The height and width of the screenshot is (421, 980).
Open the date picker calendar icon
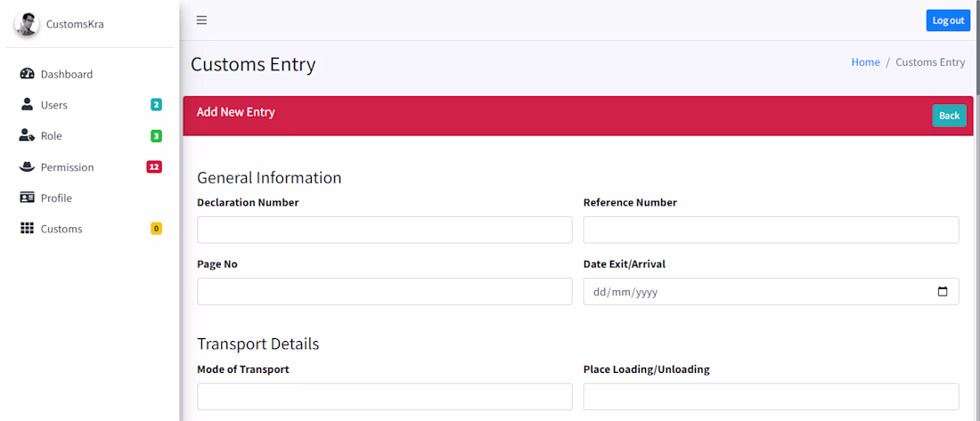(943, 292)
